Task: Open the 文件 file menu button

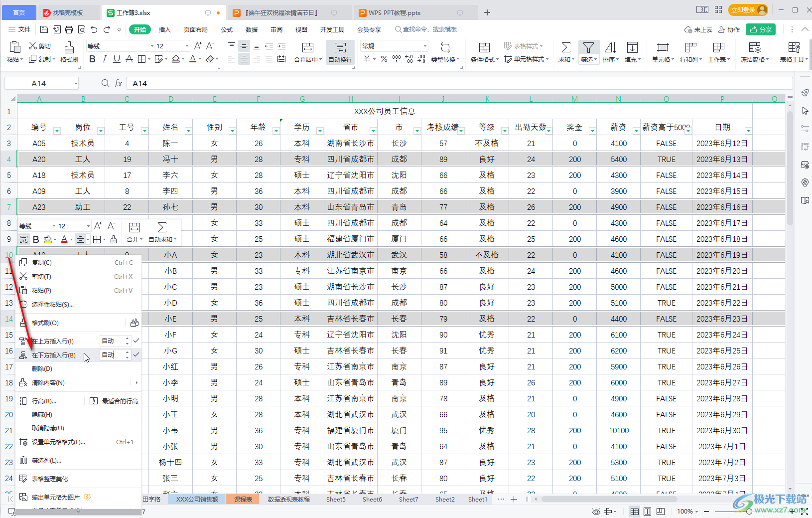Action: click(x=19, y=29)
